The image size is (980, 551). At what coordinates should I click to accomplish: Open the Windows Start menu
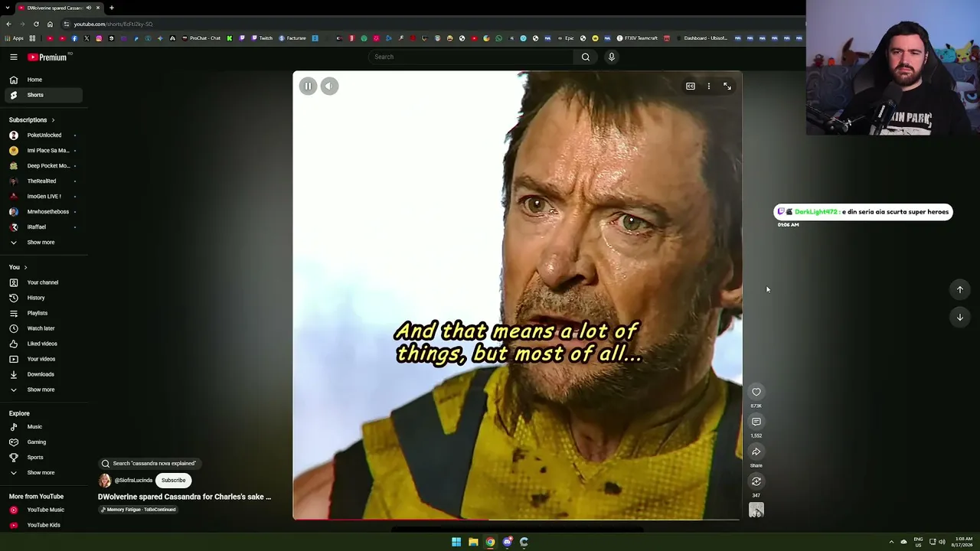tap(456, 542)
